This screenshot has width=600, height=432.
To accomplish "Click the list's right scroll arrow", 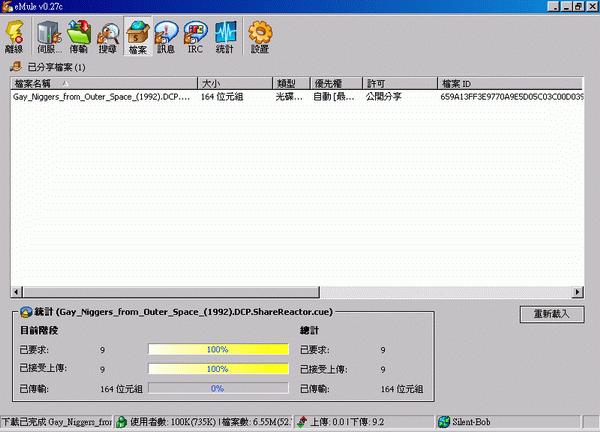I will point(577,292).
